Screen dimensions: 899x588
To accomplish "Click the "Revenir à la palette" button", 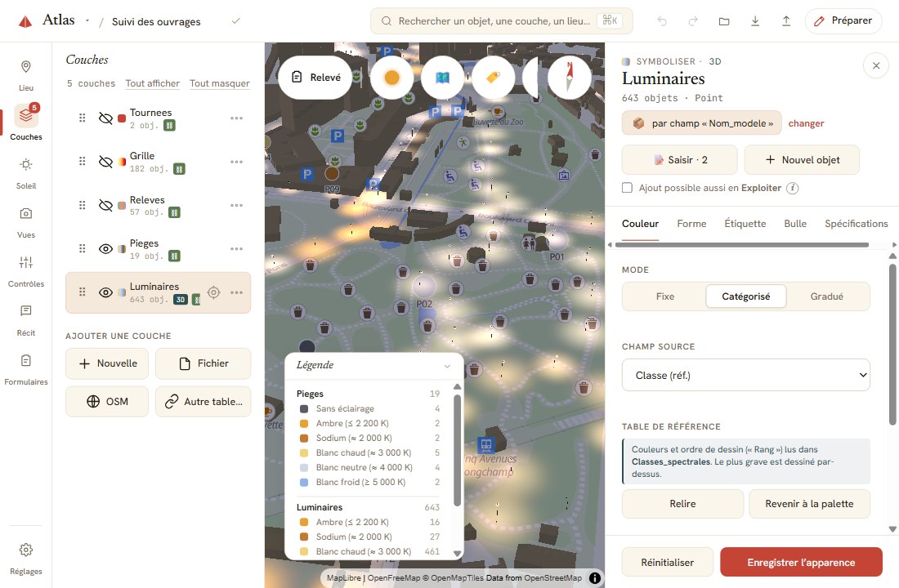I will click(809, 504).
